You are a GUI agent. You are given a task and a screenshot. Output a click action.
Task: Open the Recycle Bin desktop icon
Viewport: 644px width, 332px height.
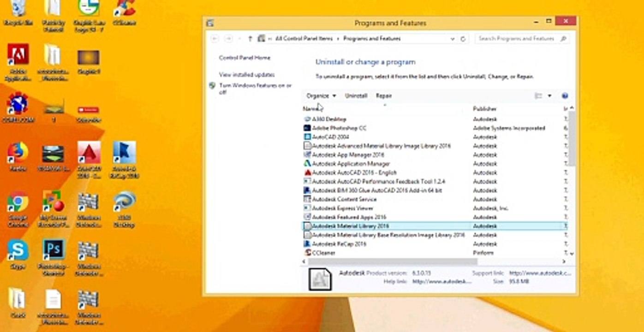pos(18,13)
